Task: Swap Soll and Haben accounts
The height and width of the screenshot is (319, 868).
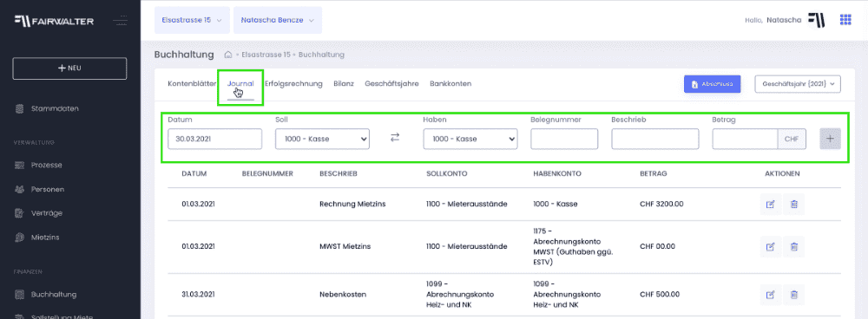Action: coord(395,138)
